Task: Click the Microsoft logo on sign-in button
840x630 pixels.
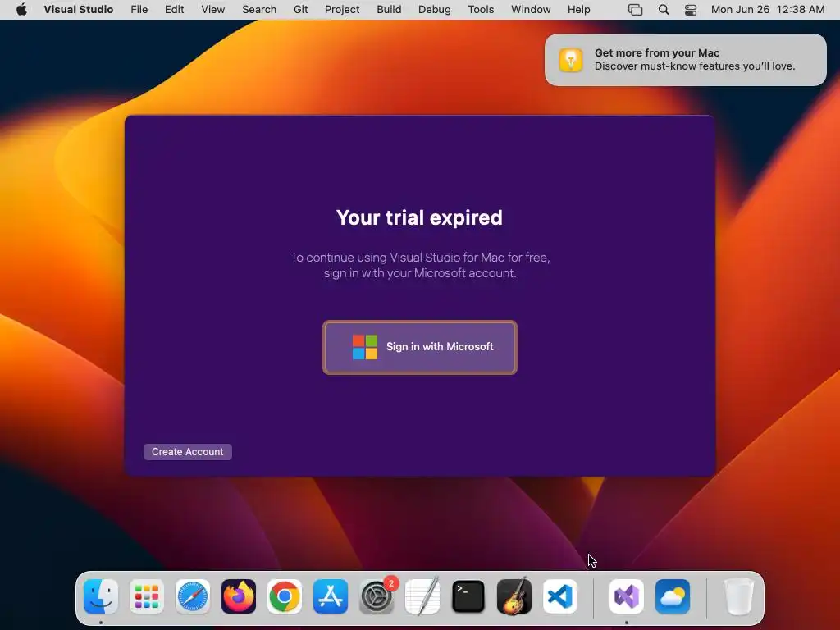Action: click(365, 347)
